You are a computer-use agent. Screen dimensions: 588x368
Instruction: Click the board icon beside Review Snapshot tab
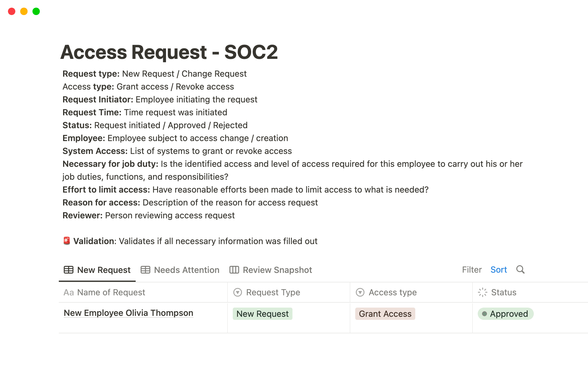[x=235, y=270]
